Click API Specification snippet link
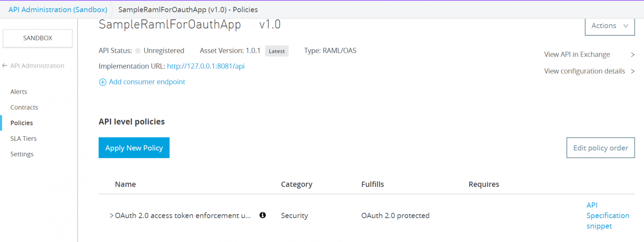 (x=608, y=216)
